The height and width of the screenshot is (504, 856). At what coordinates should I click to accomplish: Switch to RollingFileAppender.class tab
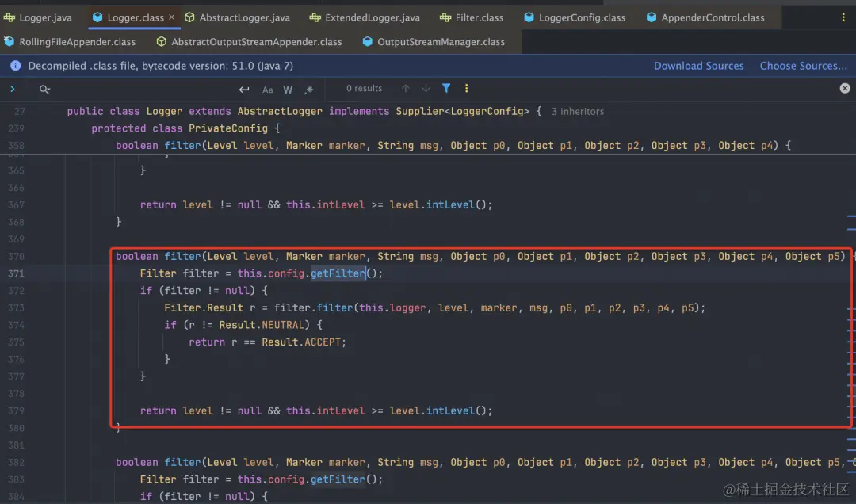coord(70,41)
